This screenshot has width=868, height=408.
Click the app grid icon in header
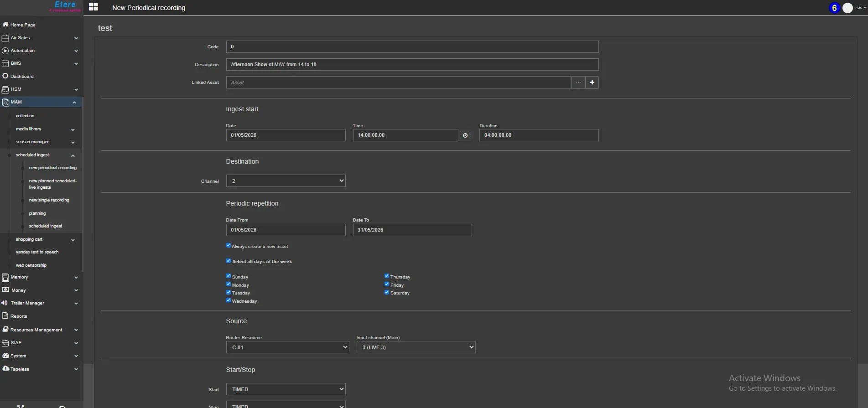click(94, 7)
